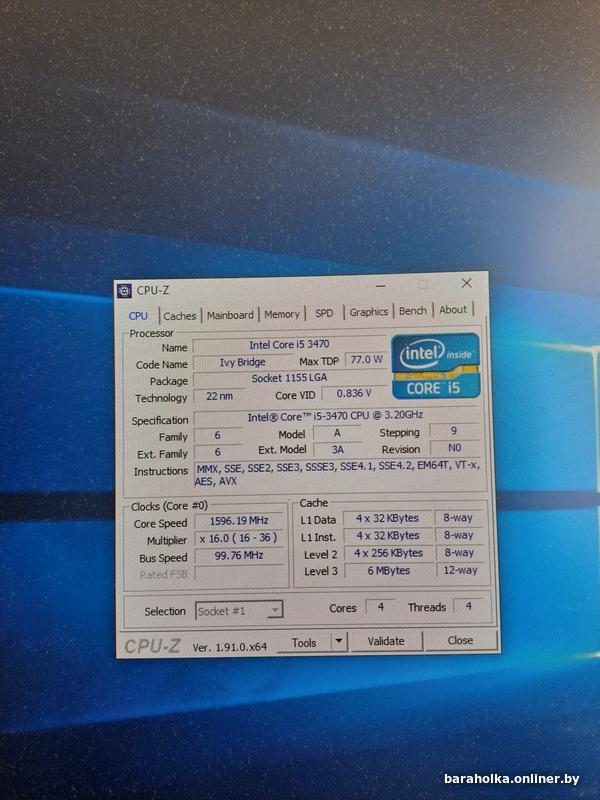600x800 pixels.
Task: Open the Graphics tab
Action: 368,312
